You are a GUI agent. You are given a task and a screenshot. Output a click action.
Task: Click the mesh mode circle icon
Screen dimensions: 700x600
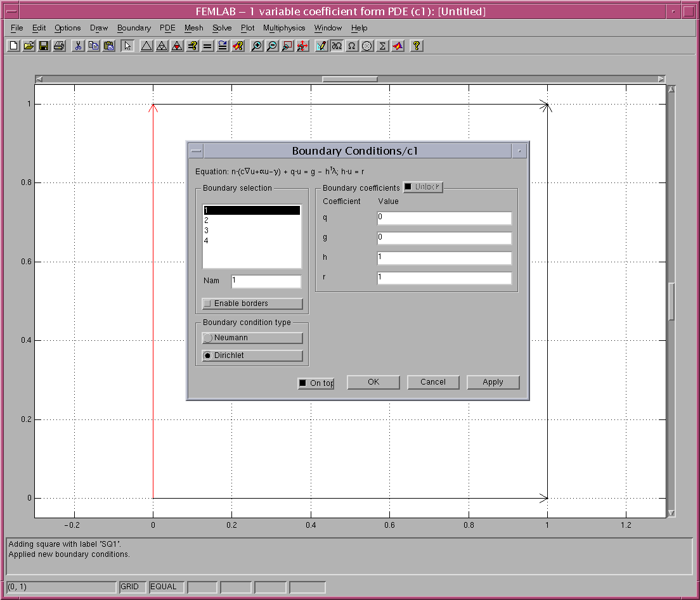click(x=367, y=46)
